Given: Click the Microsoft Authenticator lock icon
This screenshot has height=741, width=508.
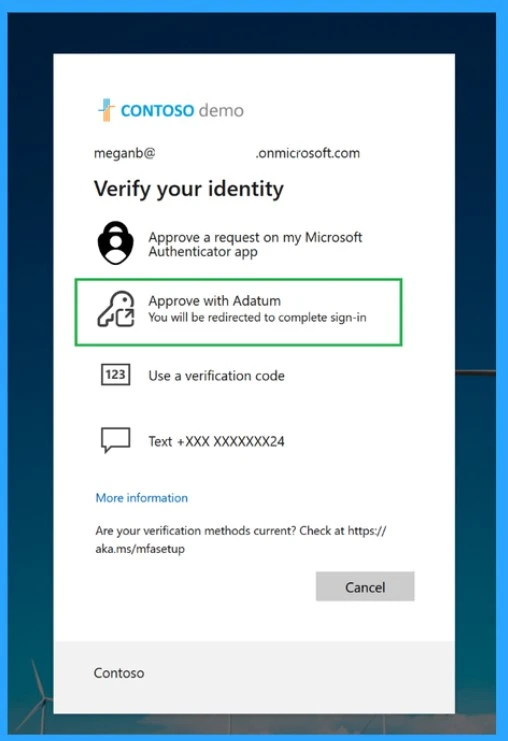Looking at the screenshot, I should click(x=115, y=243).
